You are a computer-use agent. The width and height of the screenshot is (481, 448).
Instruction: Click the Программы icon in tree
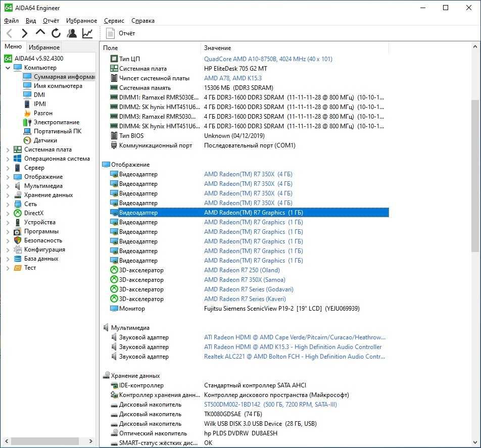click(18, 231)
